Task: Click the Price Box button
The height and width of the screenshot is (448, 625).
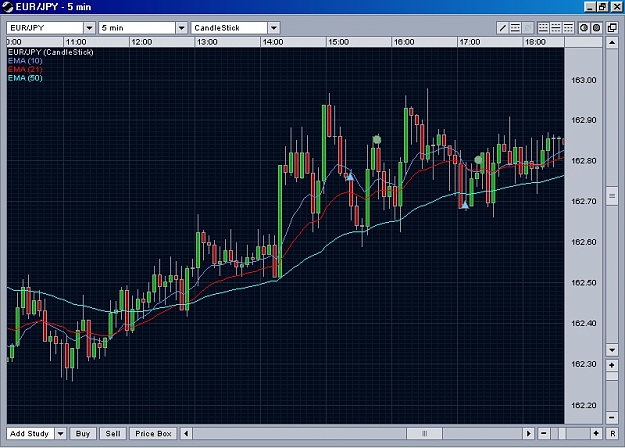Action: click(x=153, y=433)
